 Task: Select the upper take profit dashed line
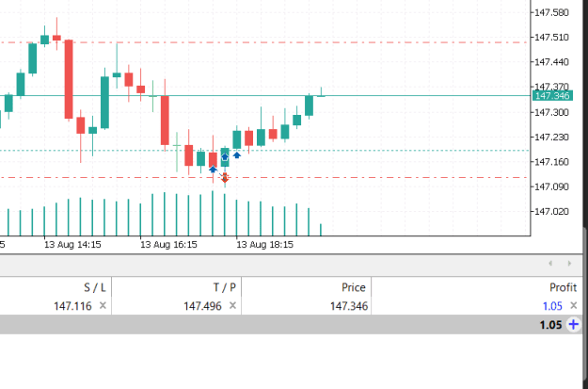point(262,42)
